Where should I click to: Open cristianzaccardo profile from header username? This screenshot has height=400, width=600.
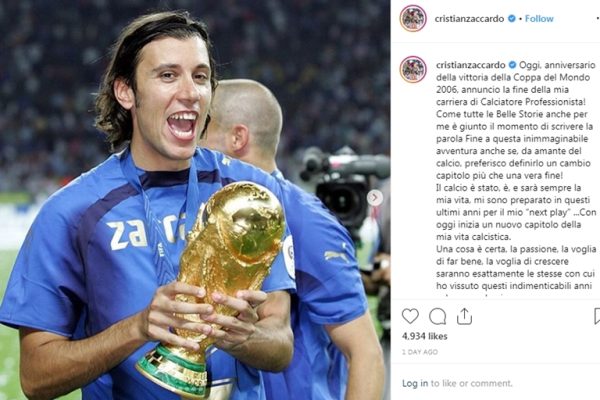click(469, 18)
